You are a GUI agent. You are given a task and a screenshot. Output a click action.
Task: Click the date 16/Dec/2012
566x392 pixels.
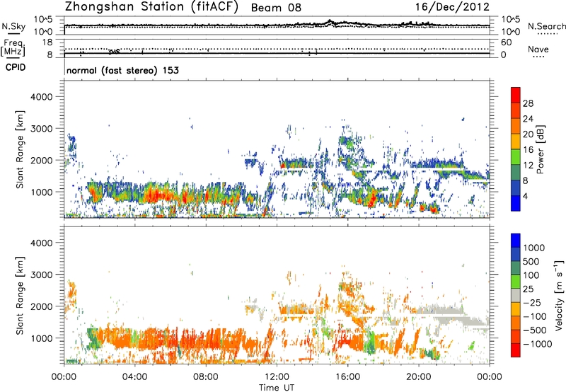click(x=452, y=7)
